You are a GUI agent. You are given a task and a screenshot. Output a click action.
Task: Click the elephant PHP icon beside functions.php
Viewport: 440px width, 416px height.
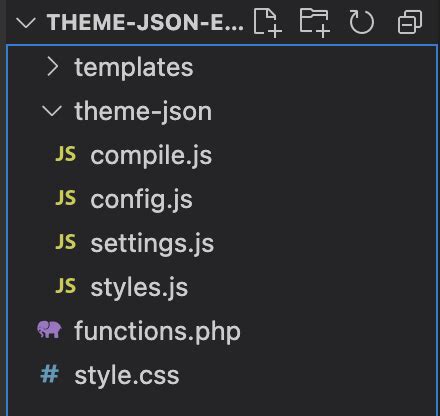pos(49,329)
